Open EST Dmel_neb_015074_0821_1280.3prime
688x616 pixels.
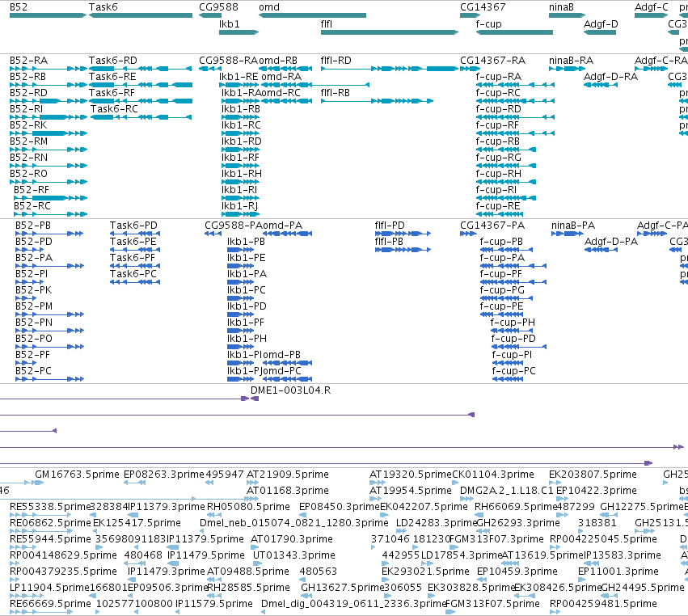pyautogui.click(x=294, y=523)
